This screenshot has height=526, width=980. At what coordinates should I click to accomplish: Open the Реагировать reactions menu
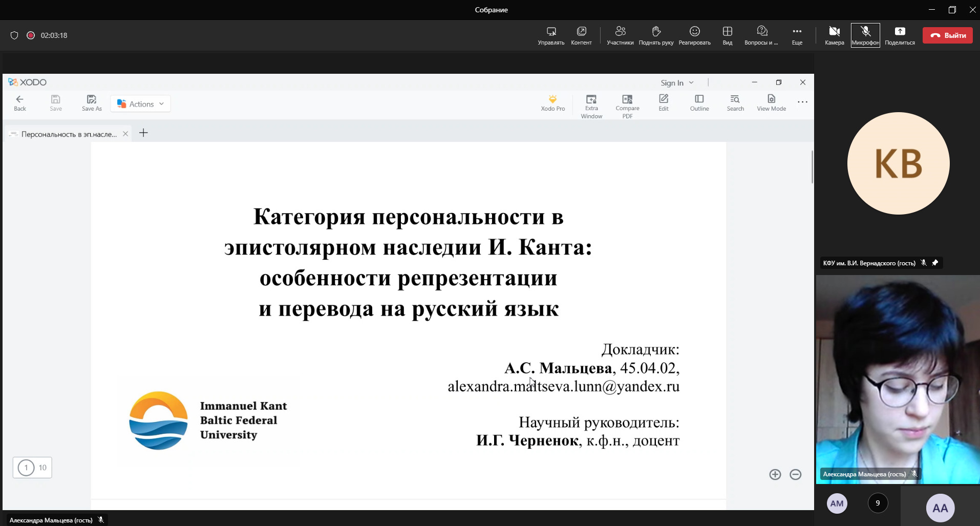[694, 35]
